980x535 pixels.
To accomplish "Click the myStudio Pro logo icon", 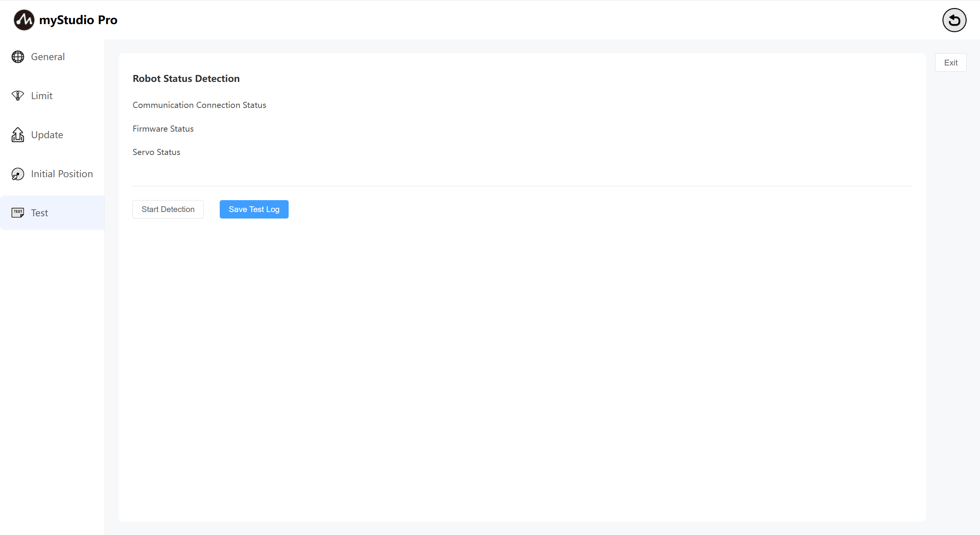I will point(24,20).
